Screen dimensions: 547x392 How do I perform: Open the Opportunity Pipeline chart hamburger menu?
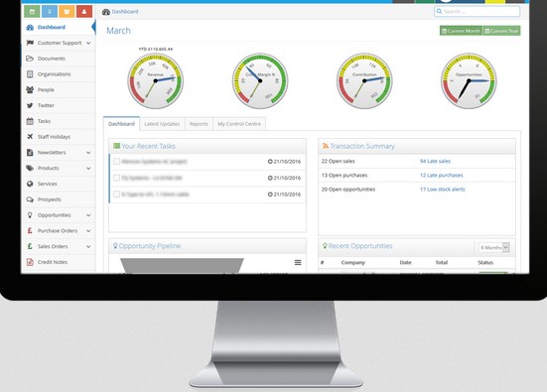pos(298,262)
